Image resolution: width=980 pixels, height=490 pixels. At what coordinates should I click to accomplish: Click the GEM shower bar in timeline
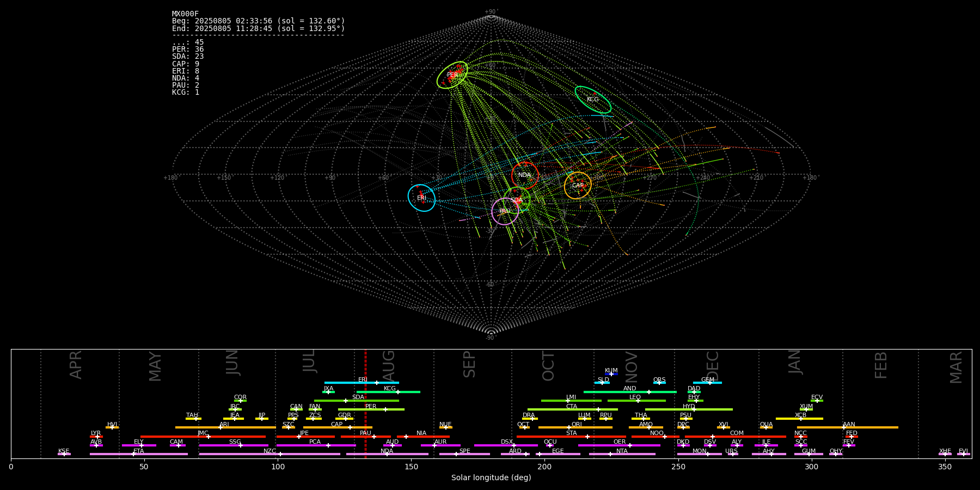pos(707,383)
